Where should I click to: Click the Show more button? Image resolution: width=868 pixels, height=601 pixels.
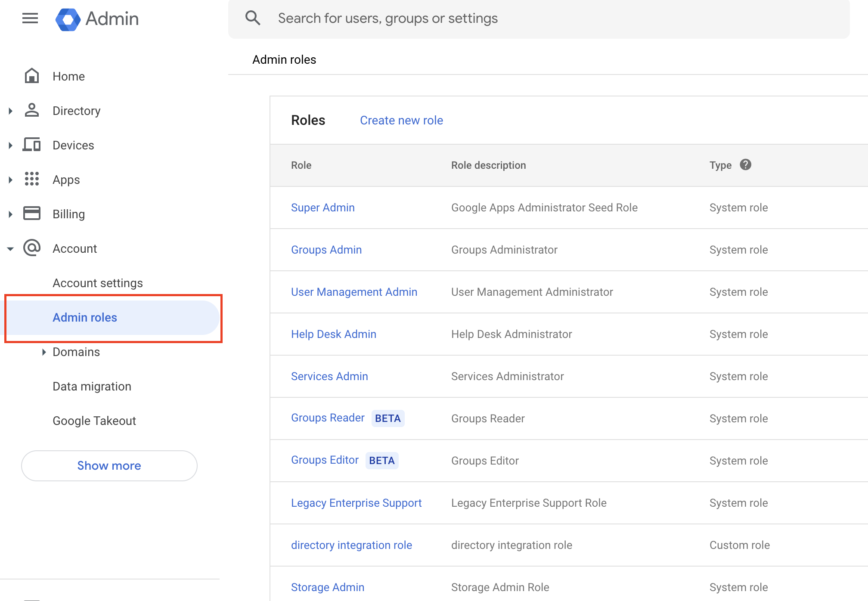[108, 466]
